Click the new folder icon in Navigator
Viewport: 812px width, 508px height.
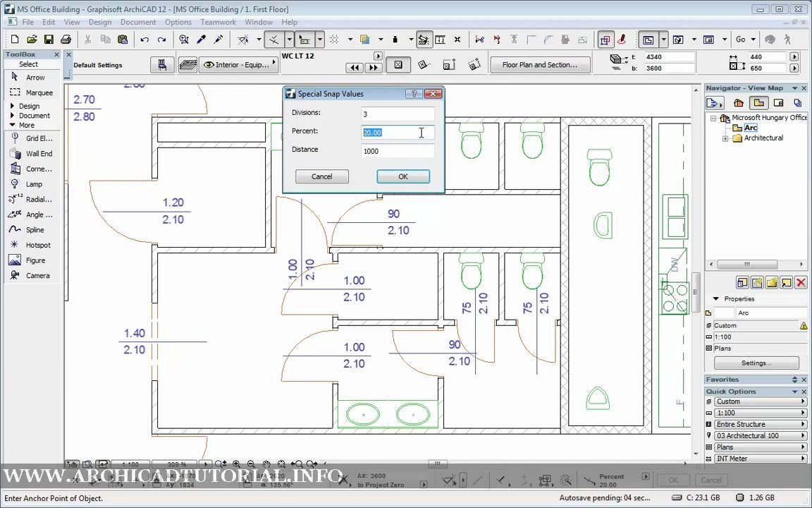772,282
